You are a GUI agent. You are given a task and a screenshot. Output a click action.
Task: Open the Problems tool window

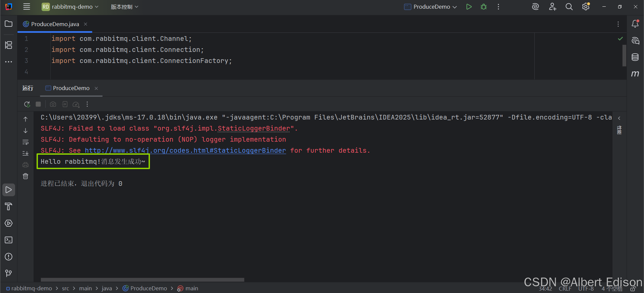tap(9, 257)
